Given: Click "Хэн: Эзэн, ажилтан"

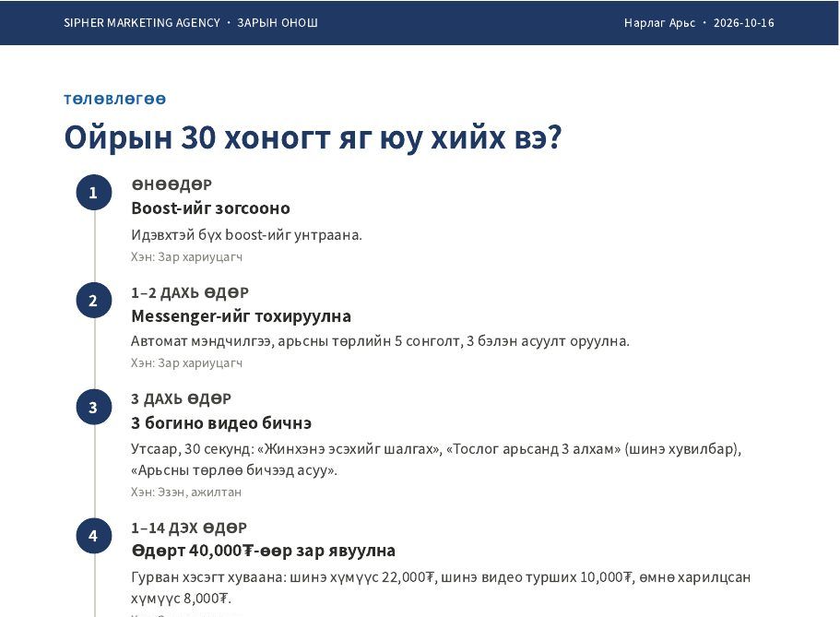Looking at the screenshot, I should click(x=186, y=492).
